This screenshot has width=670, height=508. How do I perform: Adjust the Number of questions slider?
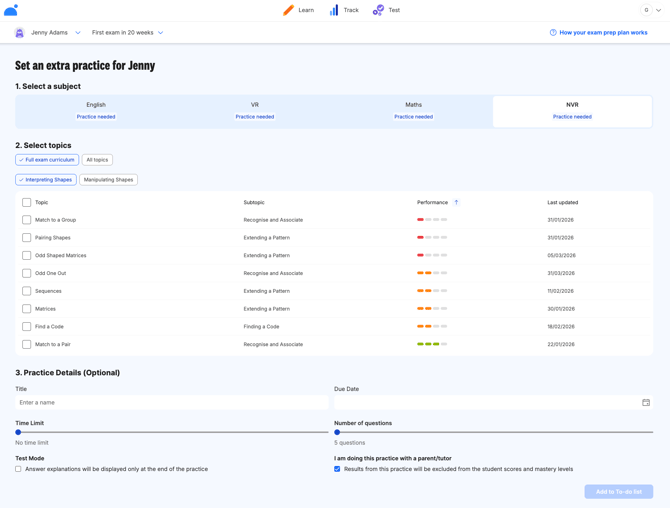tap(338, 432)
